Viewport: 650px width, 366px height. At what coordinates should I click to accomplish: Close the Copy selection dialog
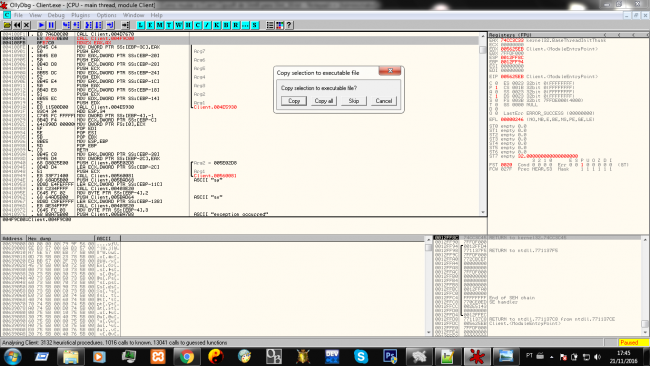pyautogui.click(x=390, y=71)
